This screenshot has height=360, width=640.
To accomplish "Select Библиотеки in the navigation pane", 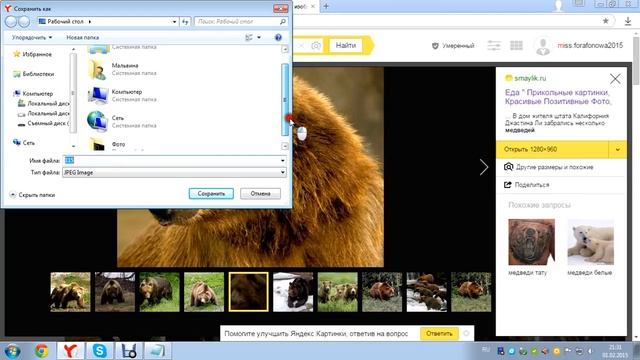I will coord(34,74).
